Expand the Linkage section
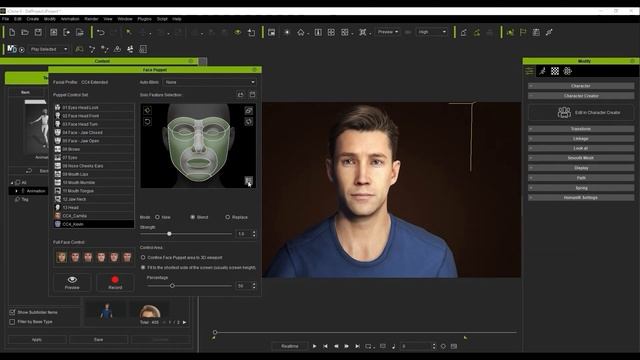Image resolution: width=640 pixels, height=360 pixels. pos(581,139)
